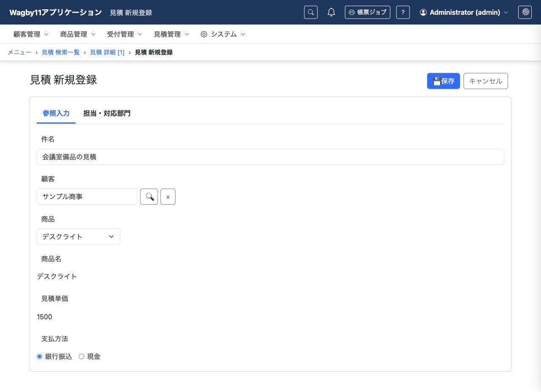Open notifications bell icon

click(x=331, y=12)
